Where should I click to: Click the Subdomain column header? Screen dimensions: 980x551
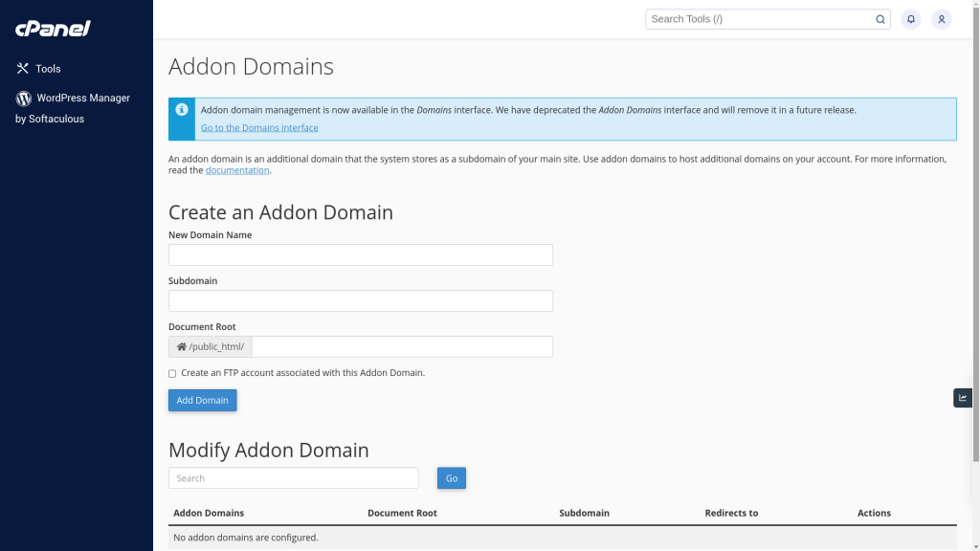click(x=584, y=513)
